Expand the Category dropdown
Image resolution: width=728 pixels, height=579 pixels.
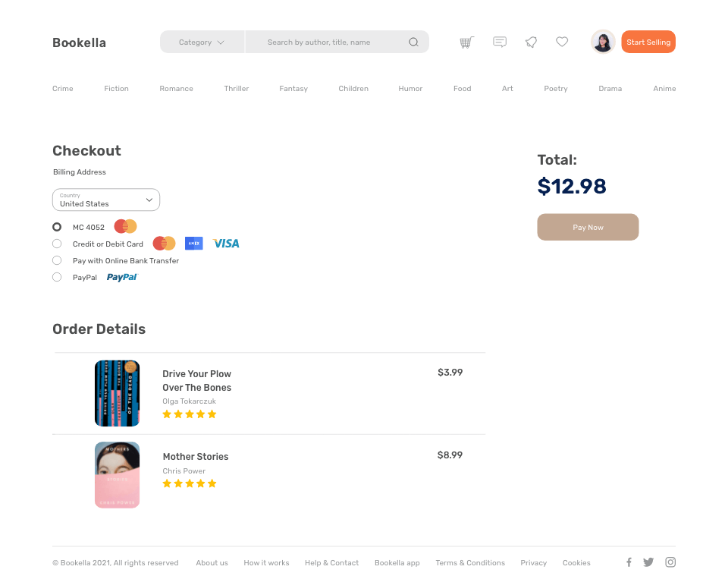(202, 42)
